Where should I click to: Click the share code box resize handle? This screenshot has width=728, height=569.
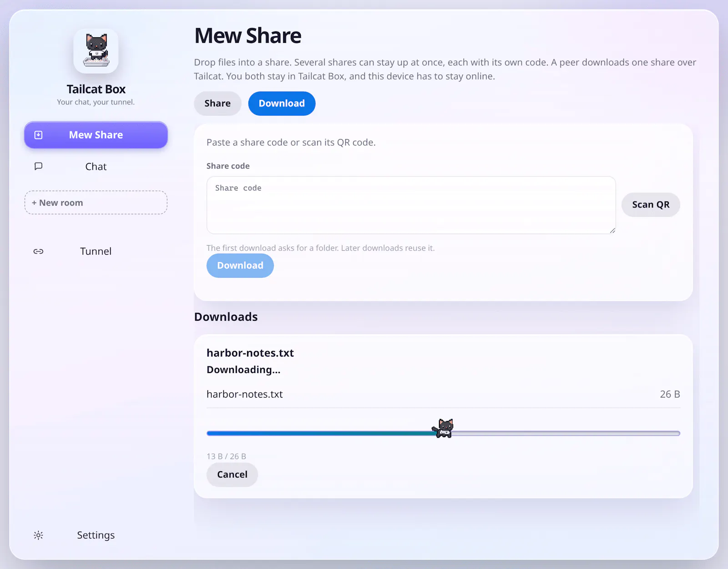(x=612, y=231)
